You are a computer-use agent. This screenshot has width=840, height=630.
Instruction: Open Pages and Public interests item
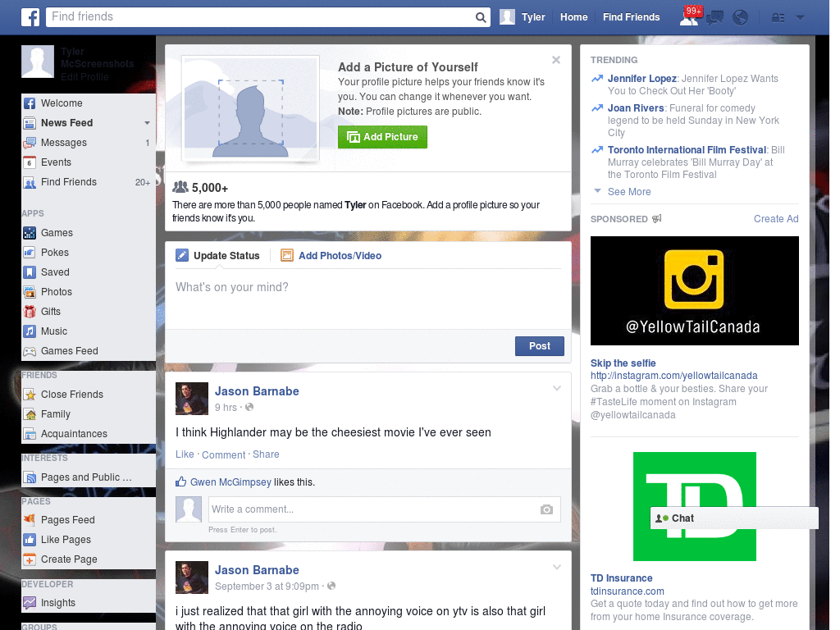pyautogui.click(x=86, y=477)
